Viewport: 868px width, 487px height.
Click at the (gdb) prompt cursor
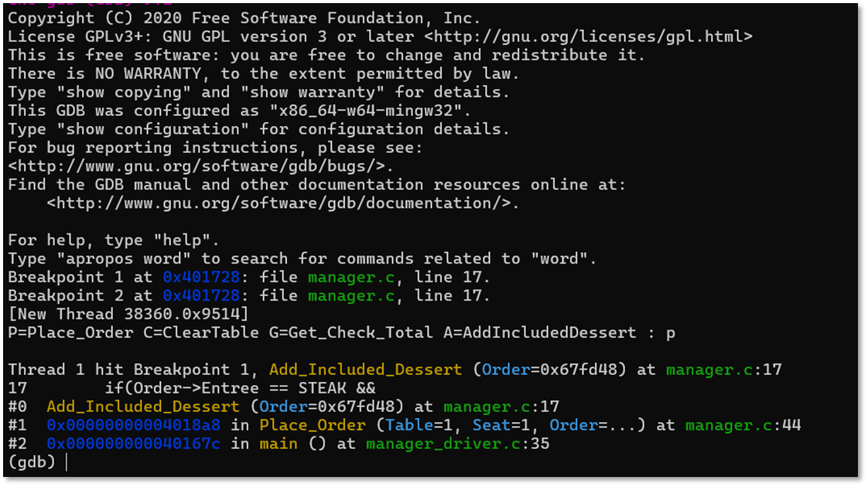(x=67, y=462)
